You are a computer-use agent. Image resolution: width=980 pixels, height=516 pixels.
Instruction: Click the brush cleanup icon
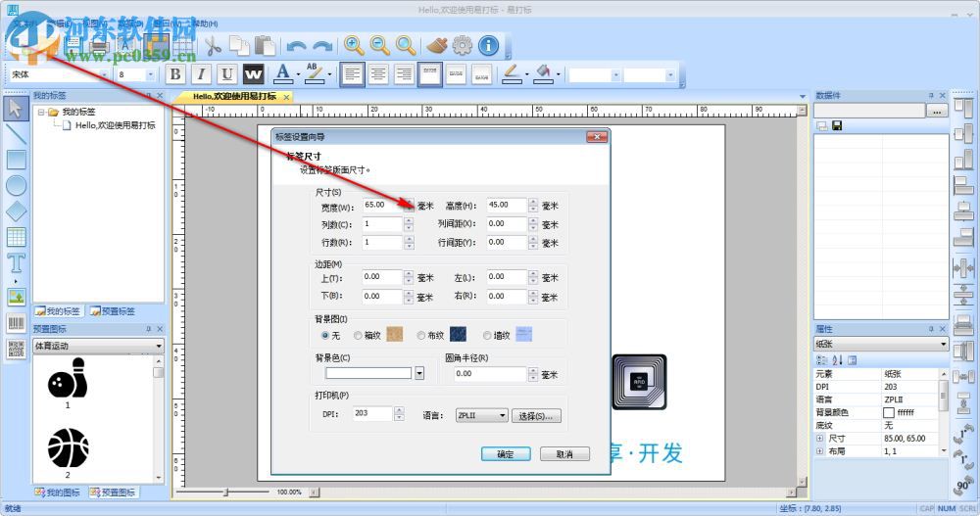coord(437,45)
